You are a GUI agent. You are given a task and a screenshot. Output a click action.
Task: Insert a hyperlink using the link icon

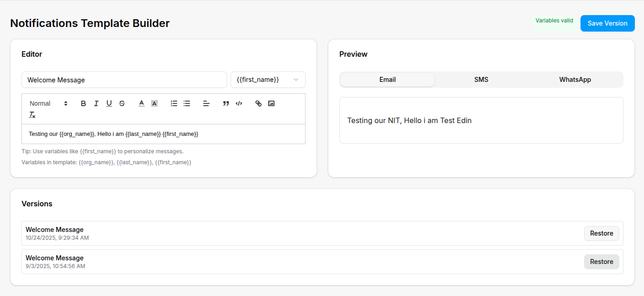258,103
